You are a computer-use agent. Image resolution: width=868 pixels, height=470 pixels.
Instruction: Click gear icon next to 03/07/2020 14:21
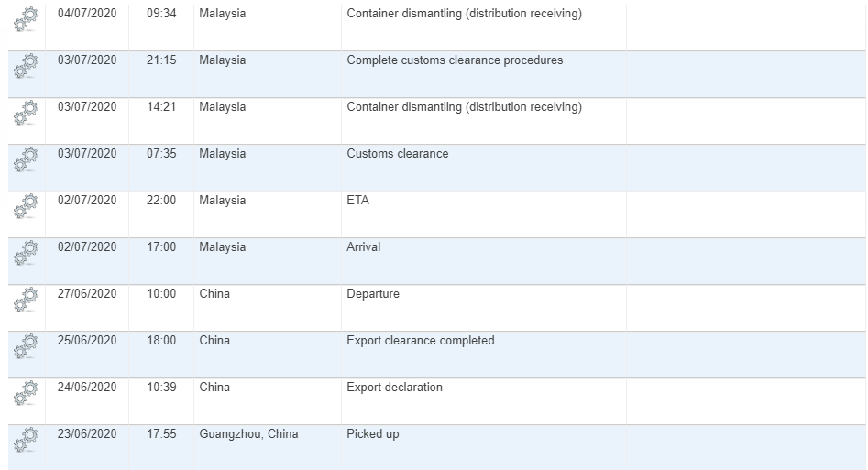pos(26,113)
